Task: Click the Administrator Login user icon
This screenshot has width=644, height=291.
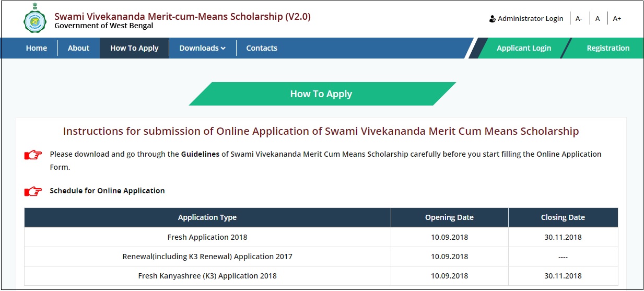Action: coord(493,19)
